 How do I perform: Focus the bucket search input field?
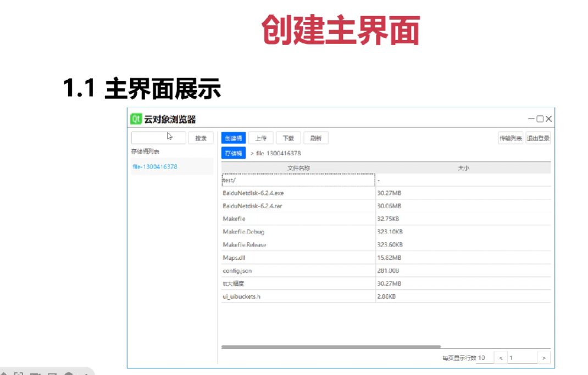pyautogui.click(x=158, y=138)
